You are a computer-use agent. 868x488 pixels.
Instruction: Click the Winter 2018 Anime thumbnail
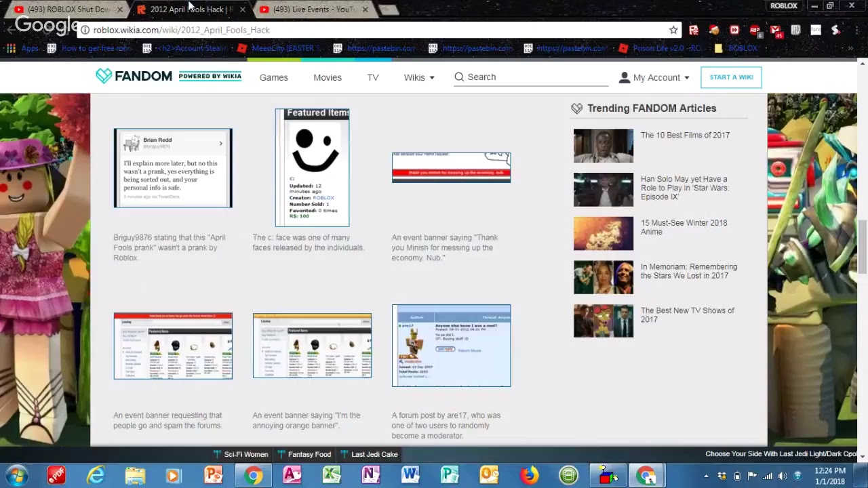click(x=604, y=233)
